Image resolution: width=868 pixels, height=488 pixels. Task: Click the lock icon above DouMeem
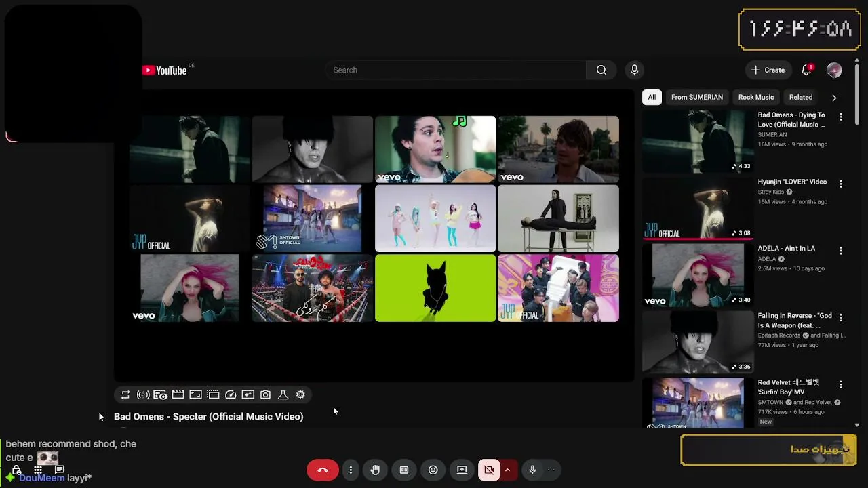[16, 469]
